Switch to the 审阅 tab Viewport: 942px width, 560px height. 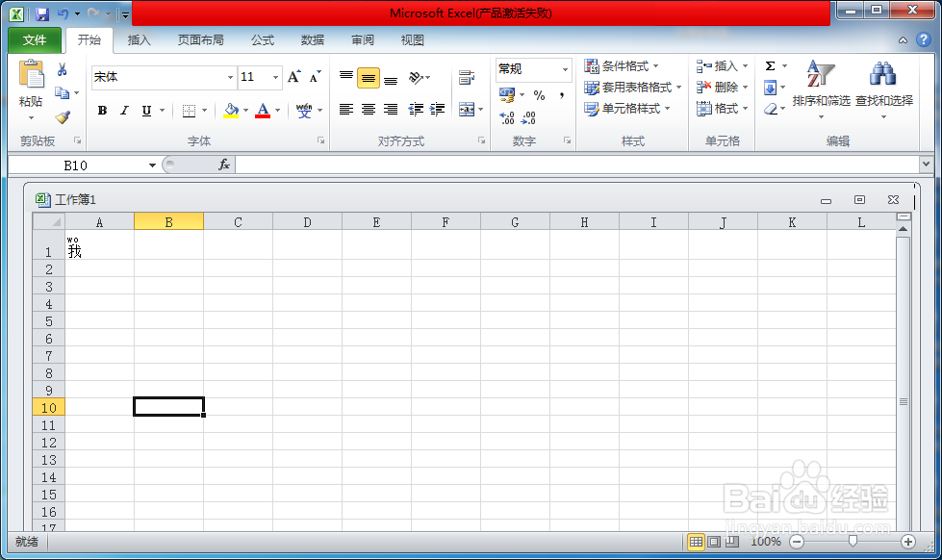[362, 40]
